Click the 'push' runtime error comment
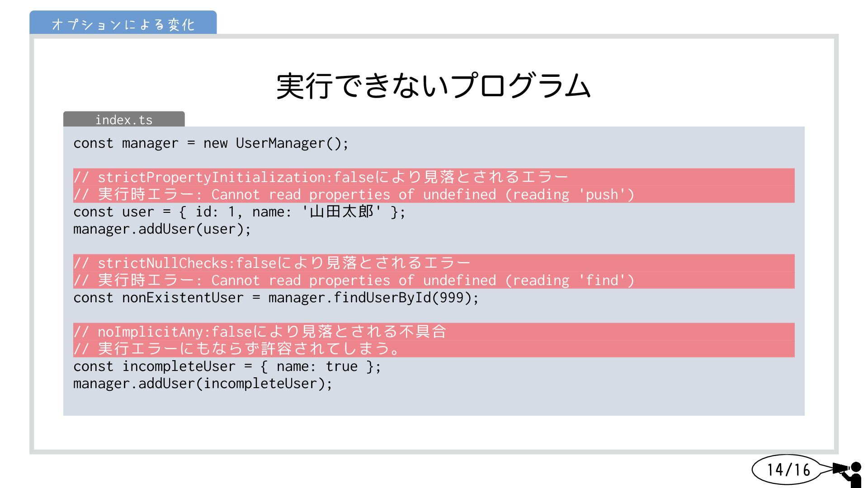 pyautogui.click(x=354, y=194)
